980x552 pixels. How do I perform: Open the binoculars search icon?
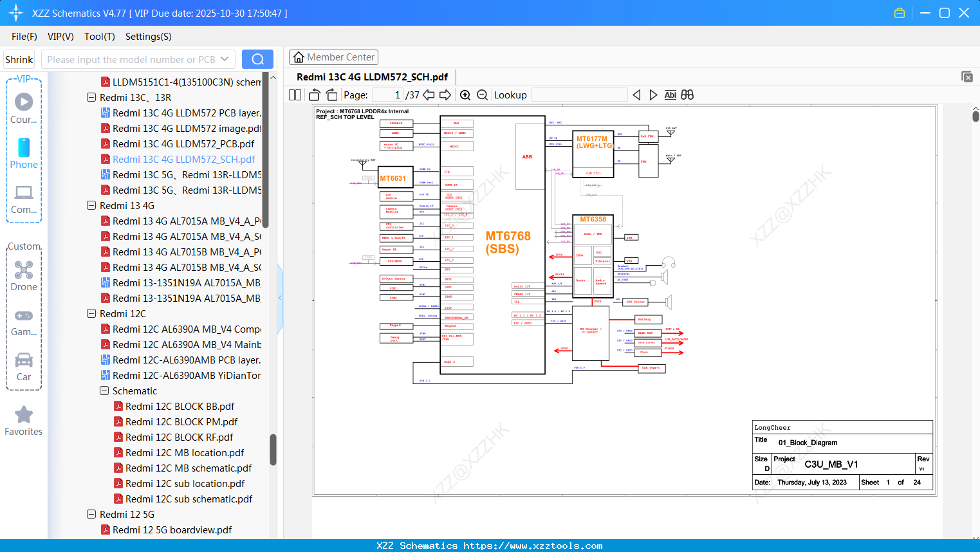[x=686, y=95]
